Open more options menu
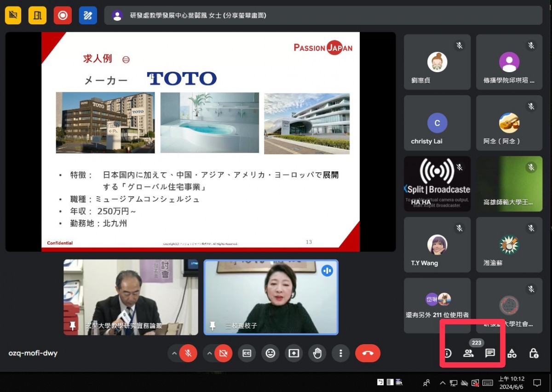 click(341, 353)
